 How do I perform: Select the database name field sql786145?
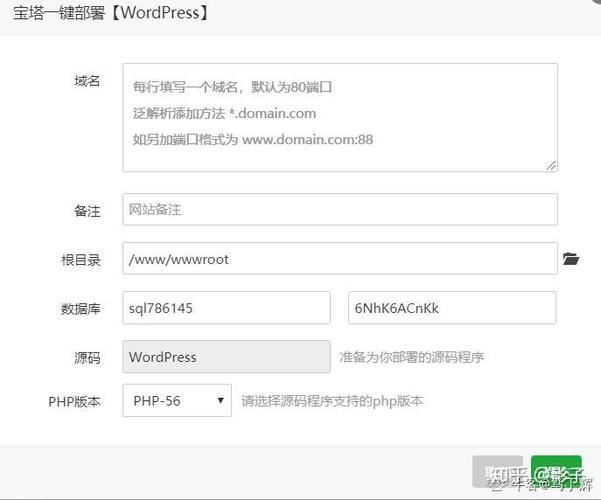[227, 308]
